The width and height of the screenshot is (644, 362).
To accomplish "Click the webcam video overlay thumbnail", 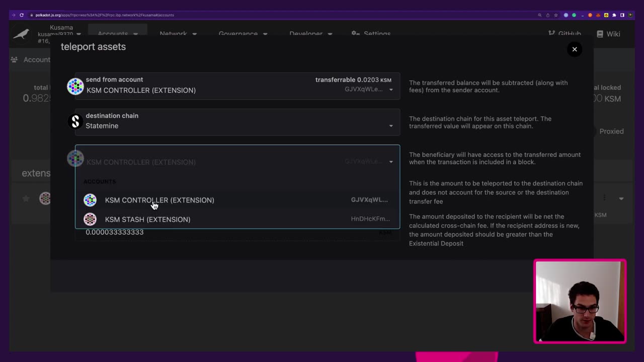I will tap(580, 302).
